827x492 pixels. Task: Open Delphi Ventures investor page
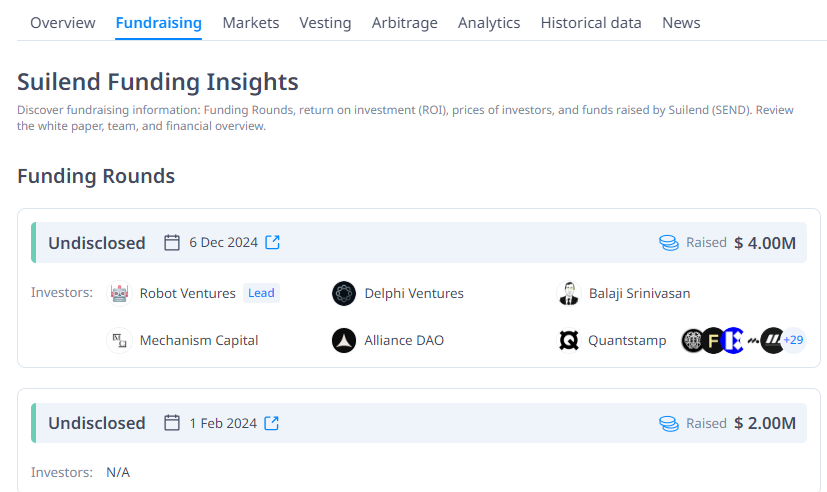click(x=414, y=293)
